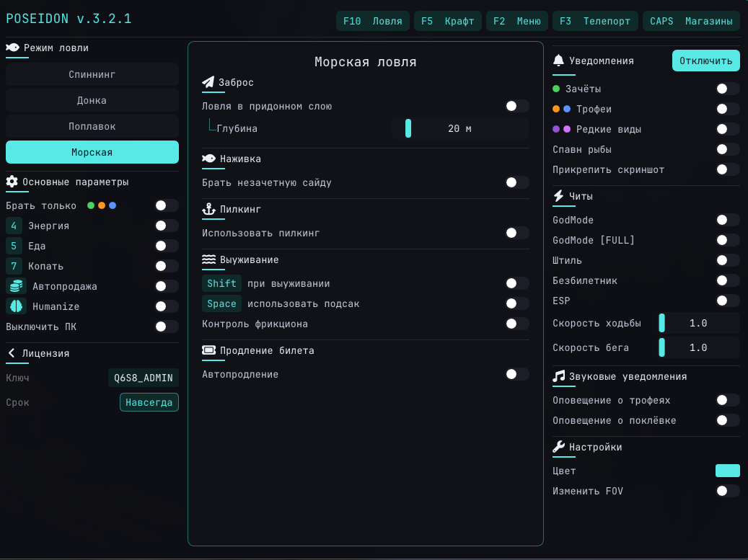
Task: Click the music note icon beside Звуковые уведомления
Action: pos(558,376)
